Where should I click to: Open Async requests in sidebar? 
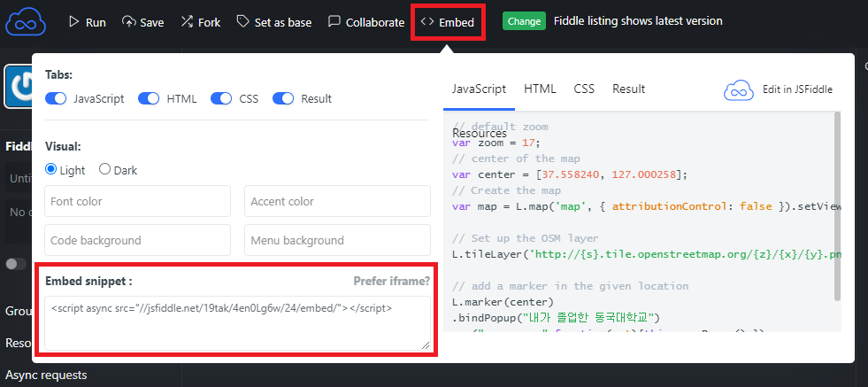pyautogui.click(x=46, y=375)
